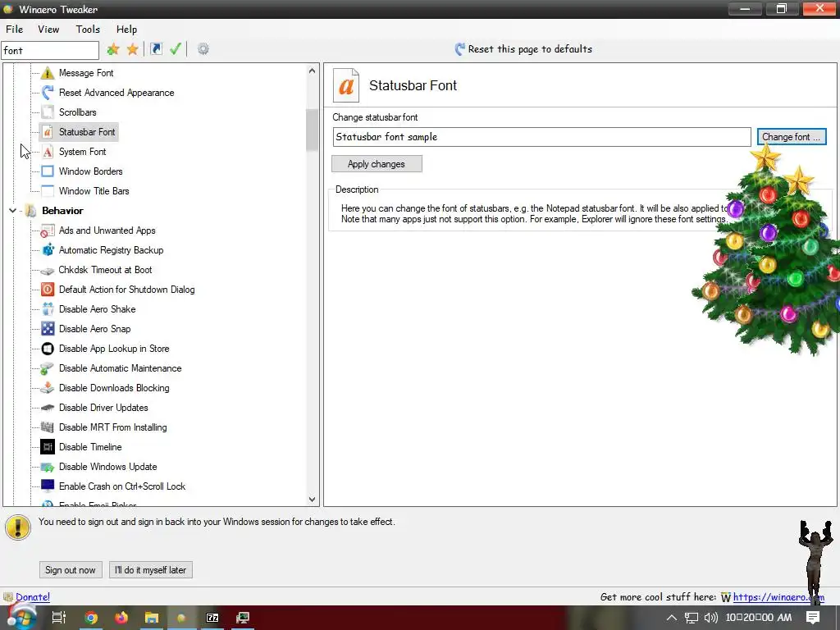Click the Disable App Lookup in Store icon

click(x=48, y=349)
